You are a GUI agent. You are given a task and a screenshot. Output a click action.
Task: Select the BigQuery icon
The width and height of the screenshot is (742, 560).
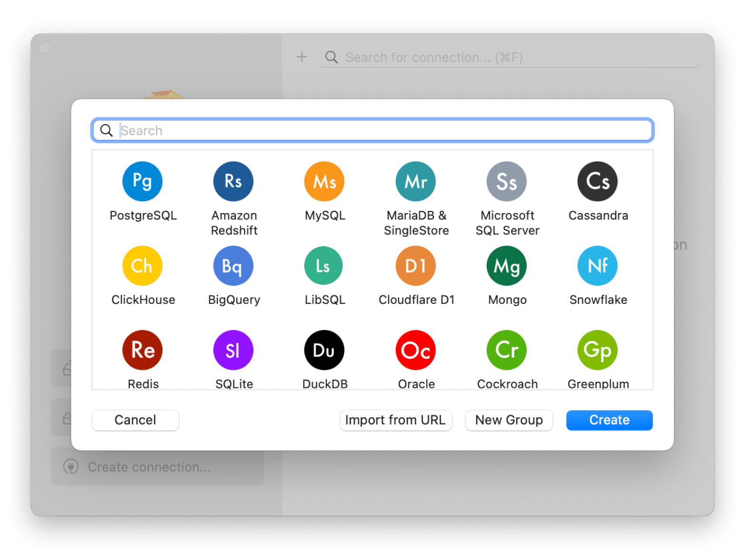(233, 266)
